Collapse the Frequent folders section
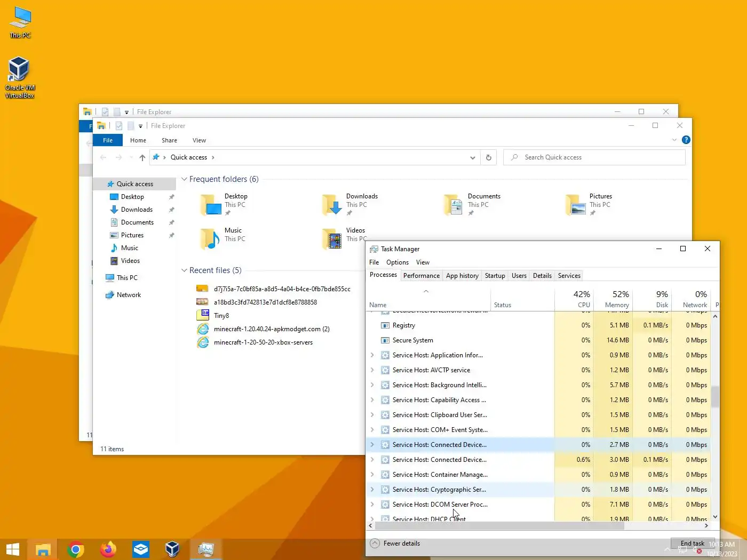 click(184, 179)
